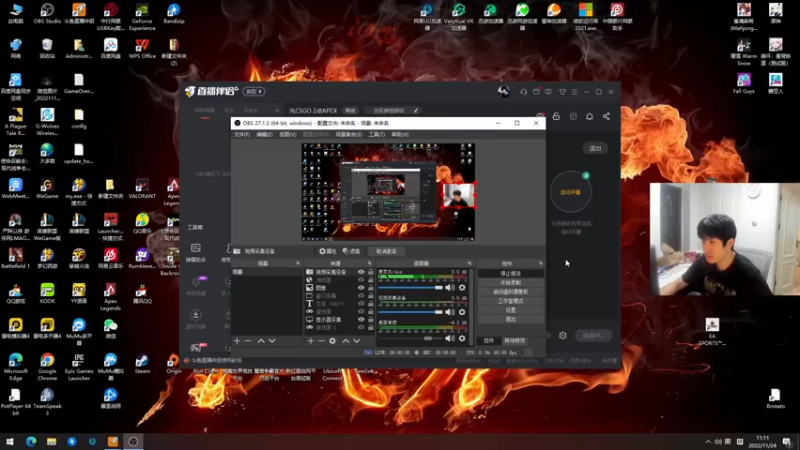This screenshot has width=800, height=450.
Task: Pop out the 来源 dock via its header icon
Action: 370,263
